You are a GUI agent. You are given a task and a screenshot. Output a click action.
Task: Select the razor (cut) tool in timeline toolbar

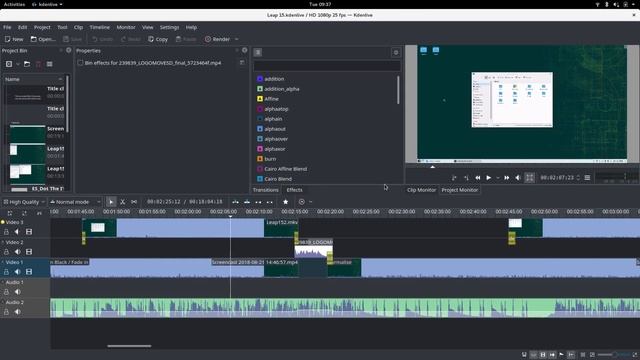pos(122,202)
